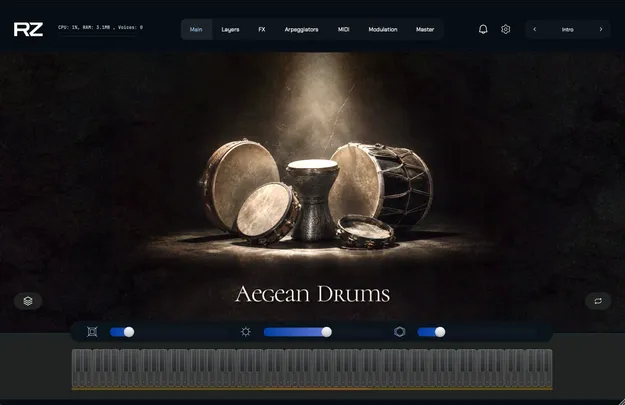Click the square frame icon beside first slider
Screen dimensions: 625x405
pos(92,332)
